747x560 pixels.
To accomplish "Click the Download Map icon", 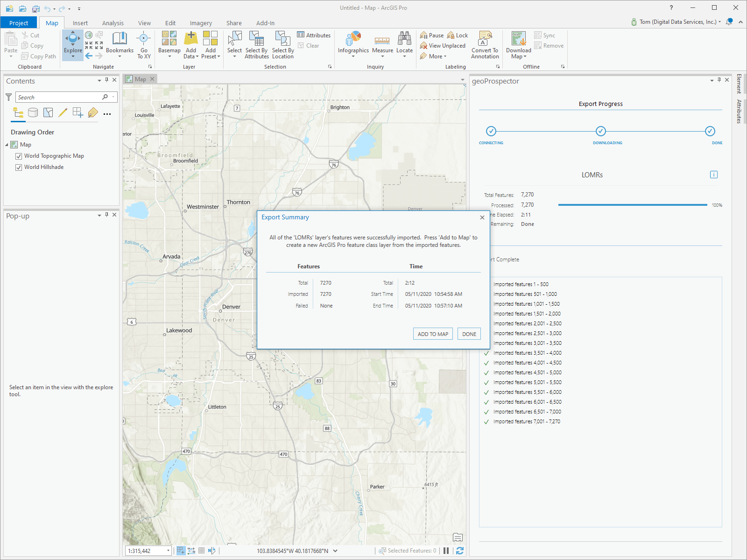I will [x=518, y=39].
